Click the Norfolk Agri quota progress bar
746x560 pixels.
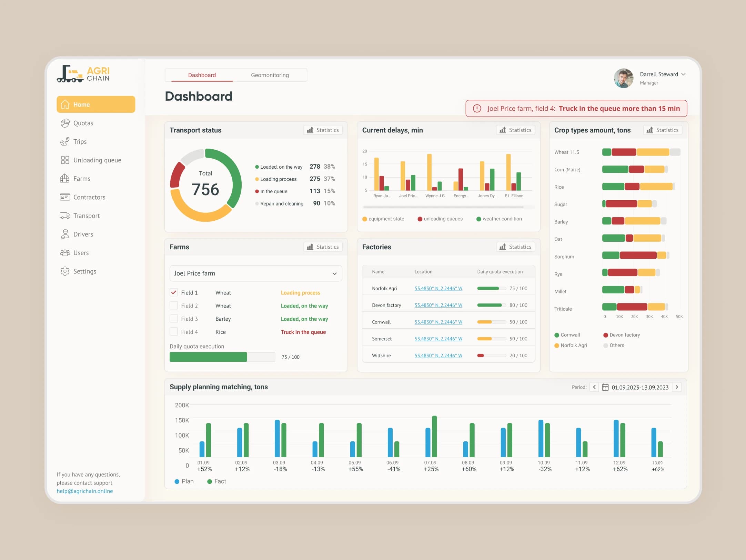click(492, 288)
